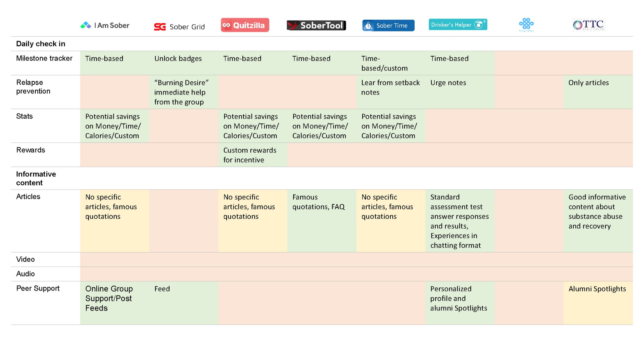Click the Milestone tracker row label
The width and height of the screenshot is (644, 343).
tap(44, 58)
